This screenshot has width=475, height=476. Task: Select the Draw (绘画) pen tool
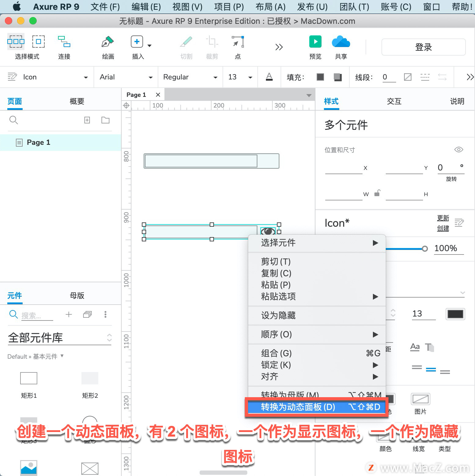108,42
